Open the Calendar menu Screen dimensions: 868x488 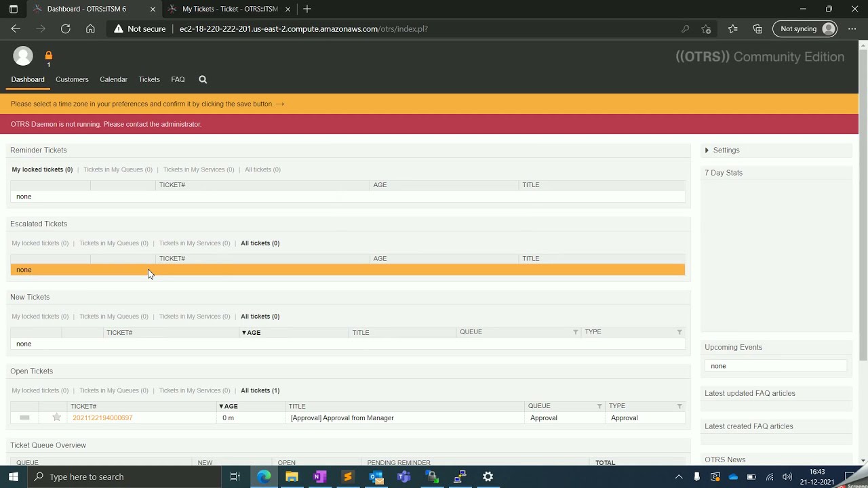pyautogui.click(x=113, y=79)
